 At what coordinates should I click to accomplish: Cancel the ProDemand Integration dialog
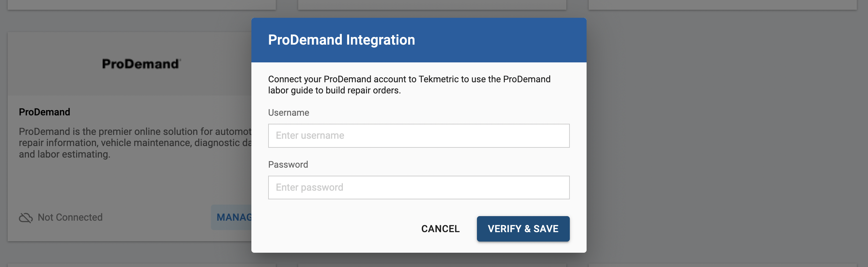pyautogui.click(x=440, y=229)
